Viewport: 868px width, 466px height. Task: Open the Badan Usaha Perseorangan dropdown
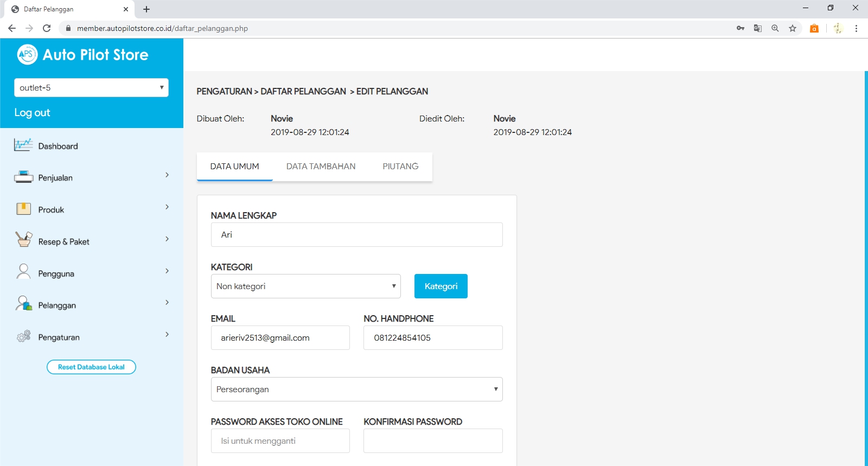[356, 390]
